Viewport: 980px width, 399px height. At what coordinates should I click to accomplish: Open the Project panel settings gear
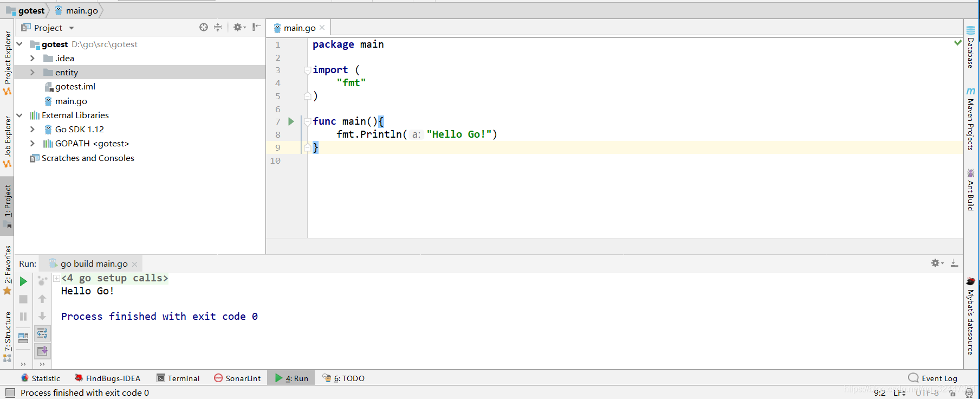(239, 27)
